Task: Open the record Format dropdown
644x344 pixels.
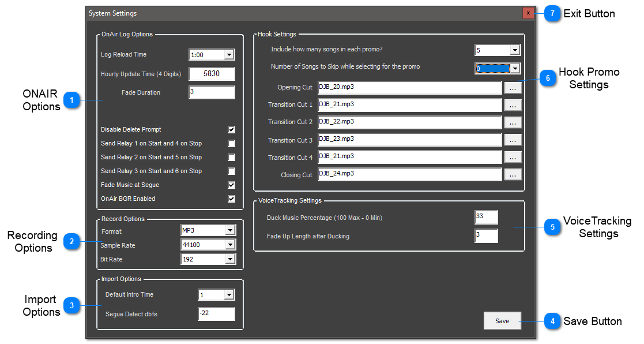Action: 230,230
